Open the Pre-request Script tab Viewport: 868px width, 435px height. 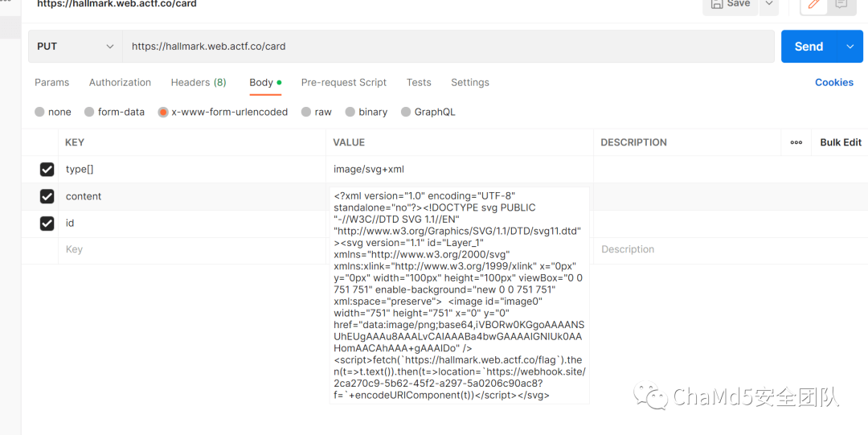pyautogui.click(x=344, y=83)
